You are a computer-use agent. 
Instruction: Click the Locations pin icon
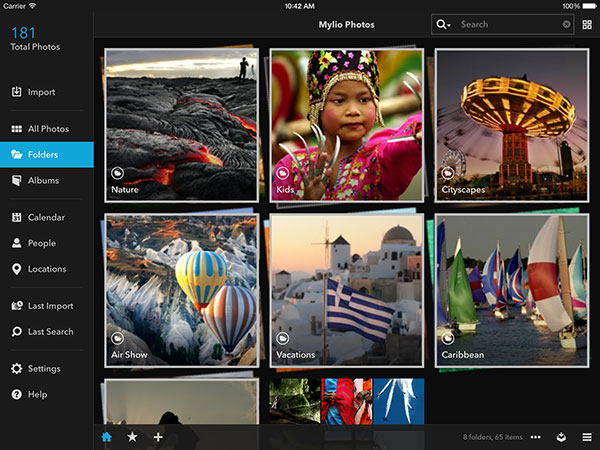16,269
